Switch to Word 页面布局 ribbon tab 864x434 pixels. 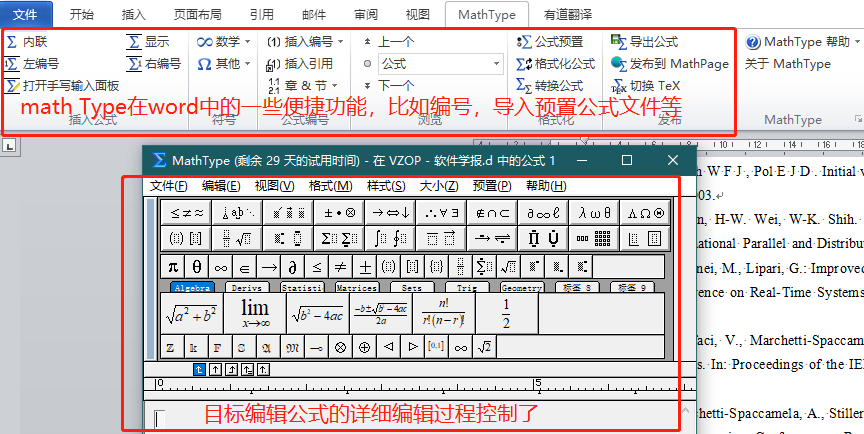197,14
